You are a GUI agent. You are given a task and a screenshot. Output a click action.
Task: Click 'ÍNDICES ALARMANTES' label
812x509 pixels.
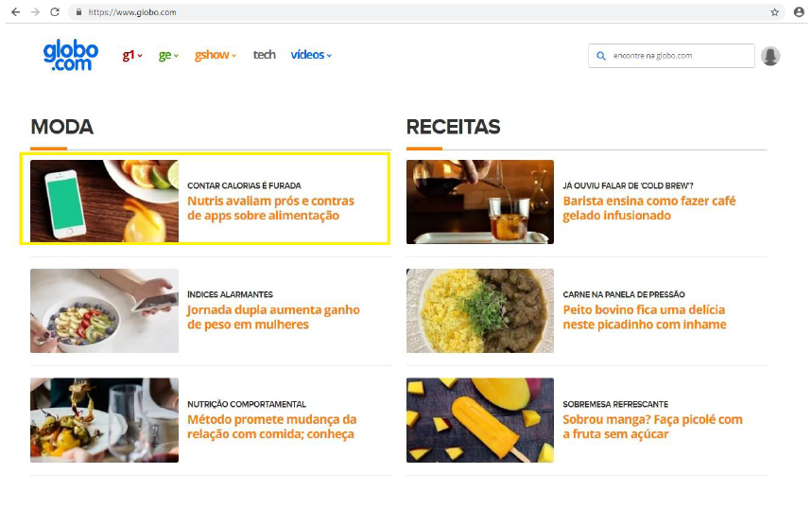click(230, 294)
